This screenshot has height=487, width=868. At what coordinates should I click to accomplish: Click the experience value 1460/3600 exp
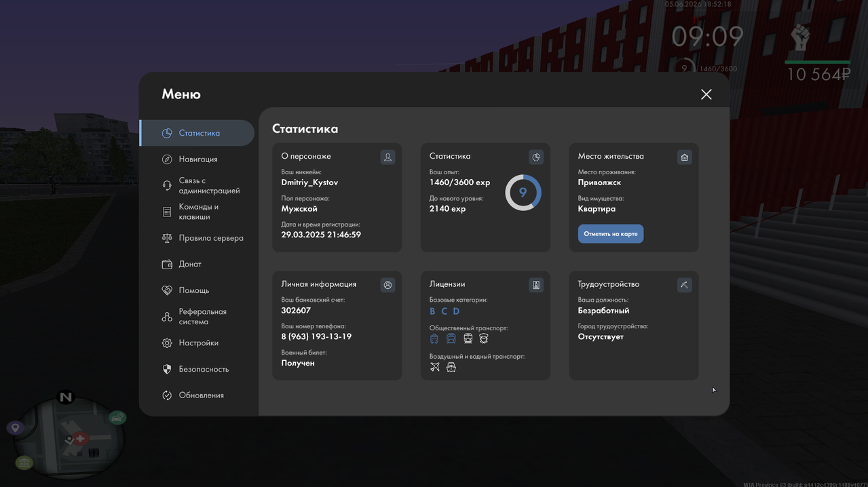pos(459,182)
